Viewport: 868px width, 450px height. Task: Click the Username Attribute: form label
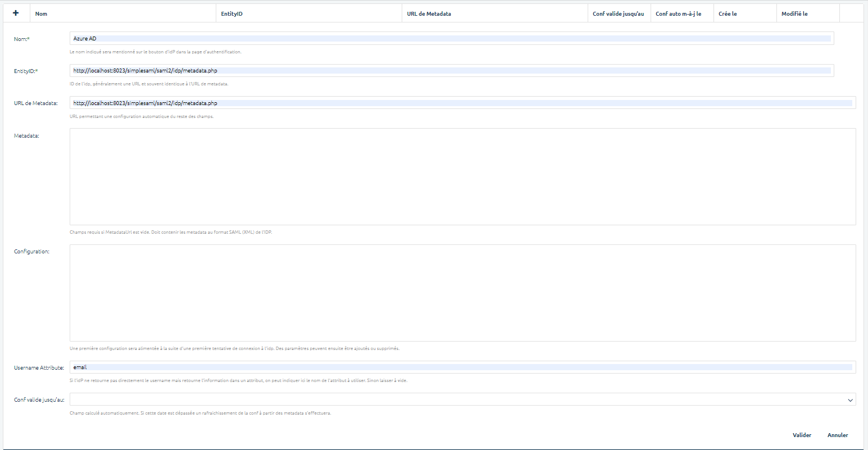[x=39, y=368]
